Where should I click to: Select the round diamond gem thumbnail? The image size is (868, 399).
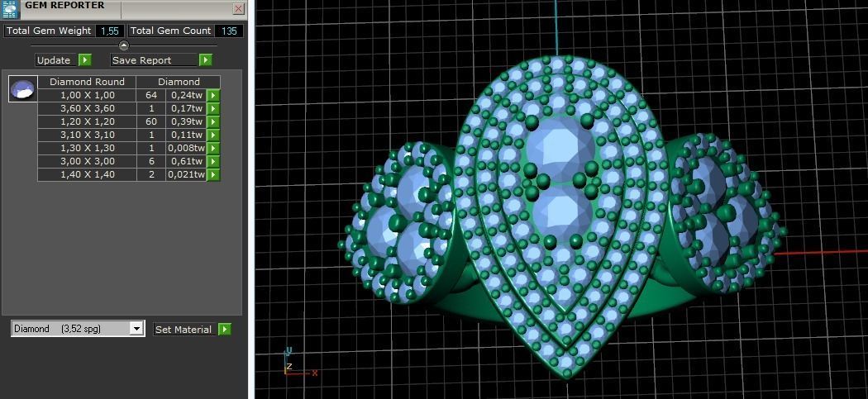point(23,88)
